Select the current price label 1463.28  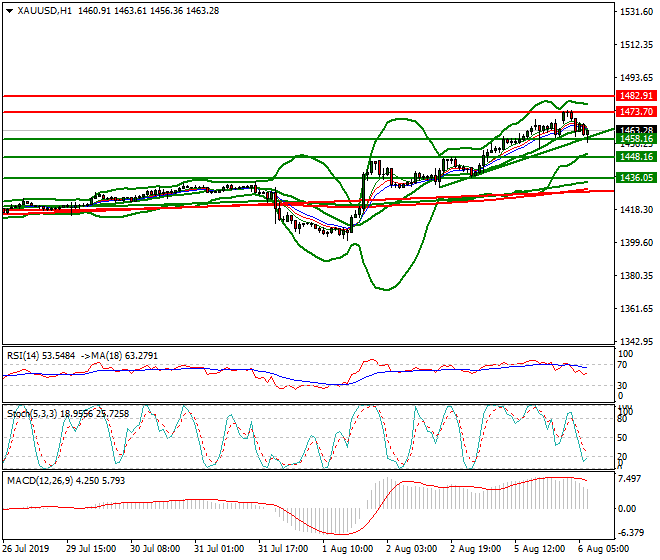click(x=636, y=130)
